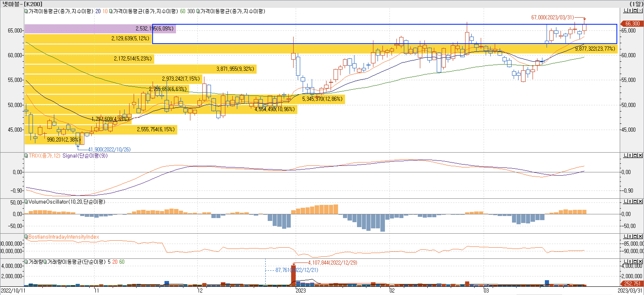Maximize the bottom 거래량 volume pane

point(635,261)
